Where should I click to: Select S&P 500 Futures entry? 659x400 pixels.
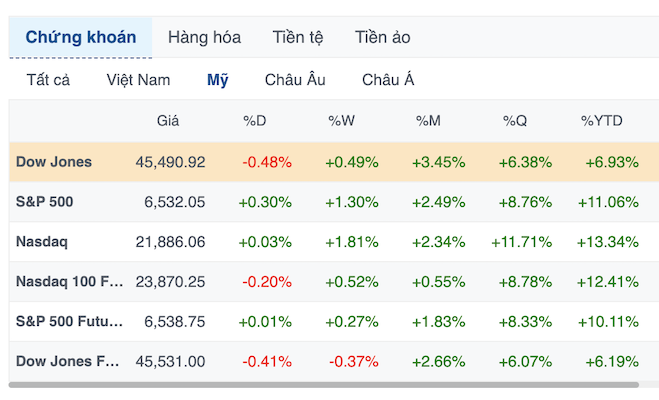click(x=69, y=322)
